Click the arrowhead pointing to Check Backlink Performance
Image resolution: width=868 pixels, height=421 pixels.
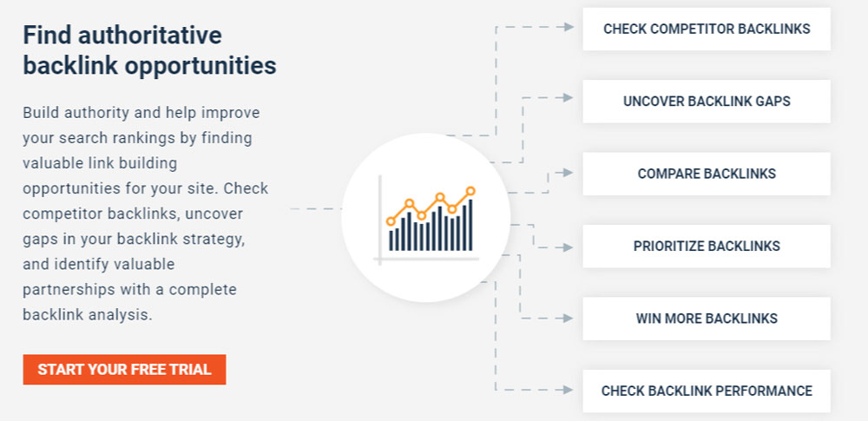[x=568, y=390]
